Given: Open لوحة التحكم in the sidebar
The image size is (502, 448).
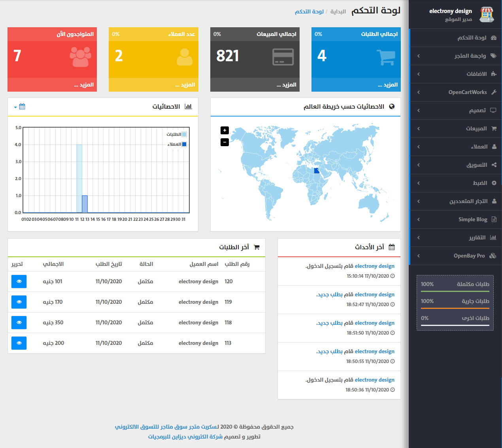Looking at the screenshot, I should click(456, 38).
